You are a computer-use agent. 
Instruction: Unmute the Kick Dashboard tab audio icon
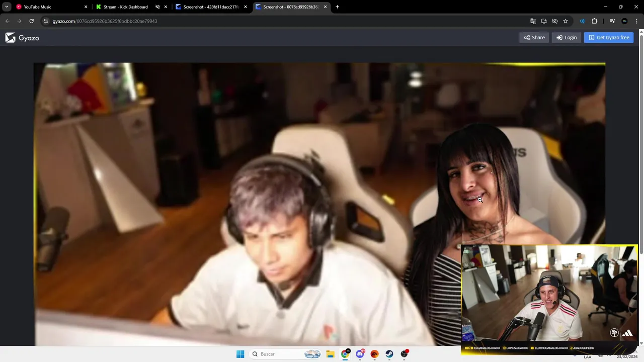157,7
